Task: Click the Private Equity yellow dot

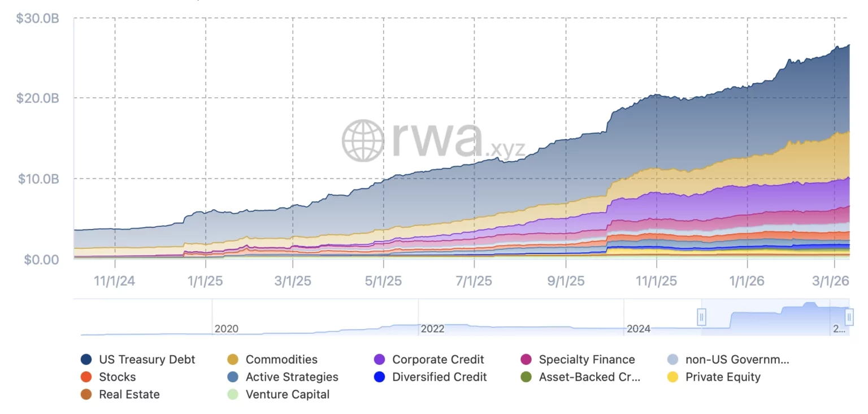Action: pyautogui.click(x=672, y=377)
